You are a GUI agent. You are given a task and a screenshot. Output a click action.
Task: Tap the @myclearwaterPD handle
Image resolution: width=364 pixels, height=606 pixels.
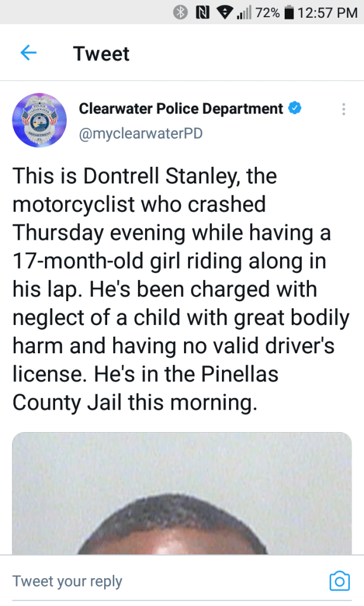click(x=141, y=134)
